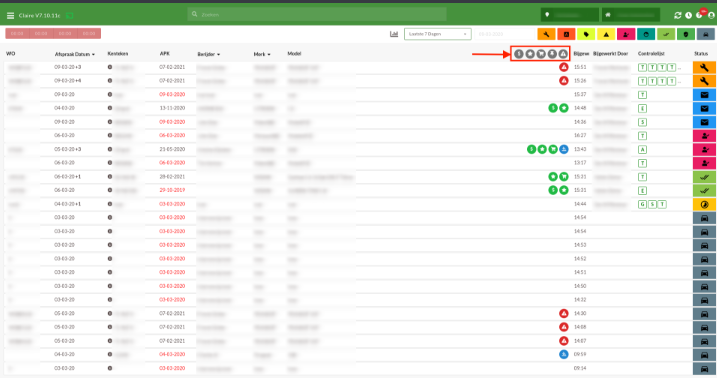Open checklist badge A on 13:43 row
Viewport: 717px width, 378px height.
[x=642, y=149]
